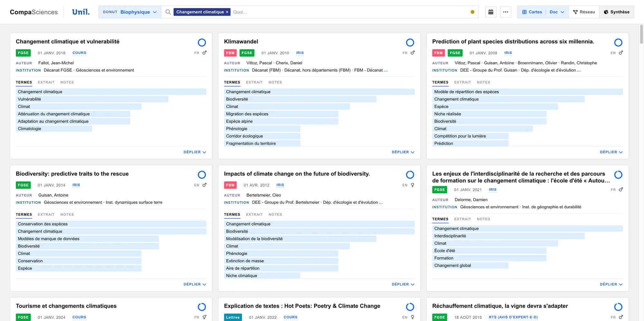
Task: Click gender icon on Biodiversity predictive traits card
Action: 204,185
